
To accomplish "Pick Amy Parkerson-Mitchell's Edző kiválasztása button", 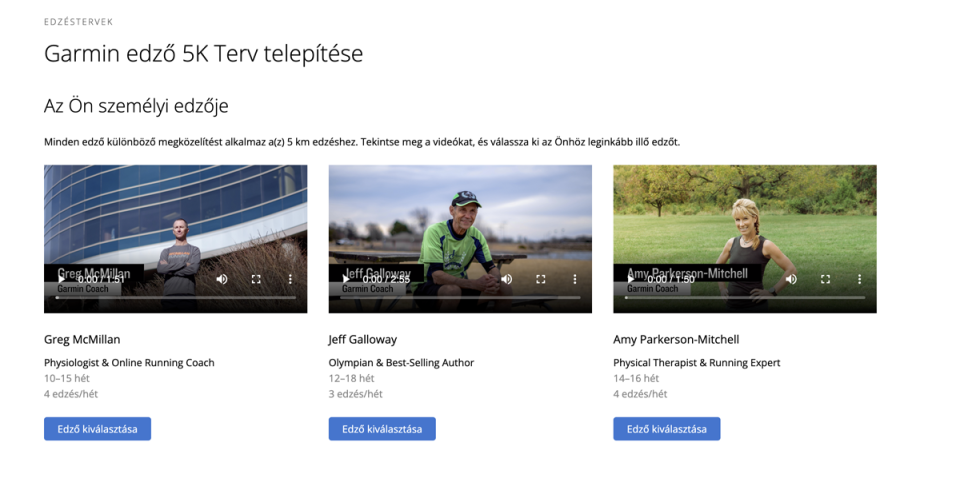I will pyautogui.click(x=667, y=429).
